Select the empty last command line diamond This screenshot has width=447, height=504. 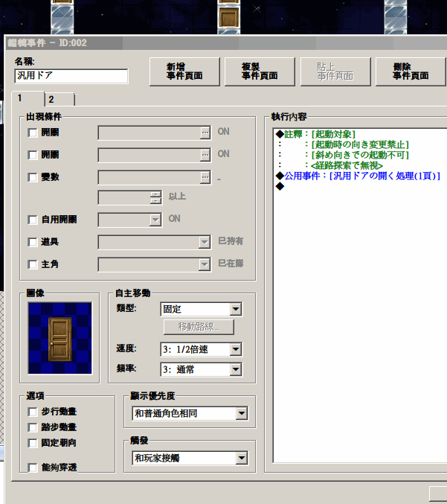pyautogui.click(x=280, y=186)
